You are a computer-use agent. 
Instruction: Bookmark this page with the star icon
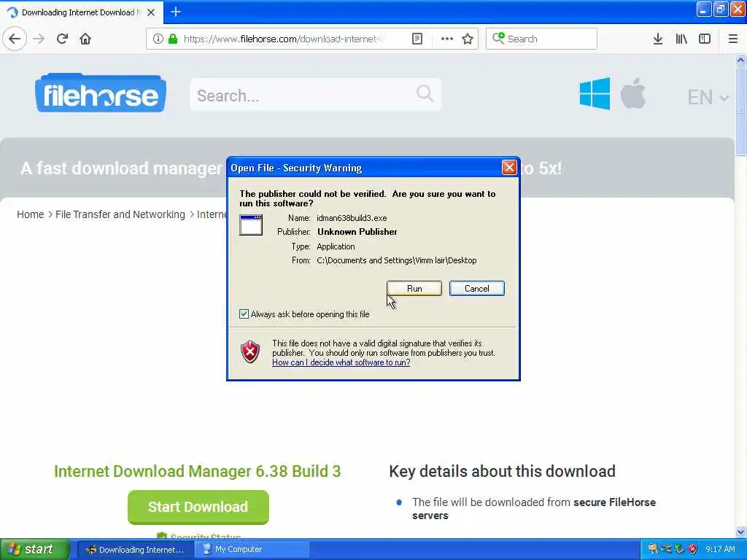point(468,39)
